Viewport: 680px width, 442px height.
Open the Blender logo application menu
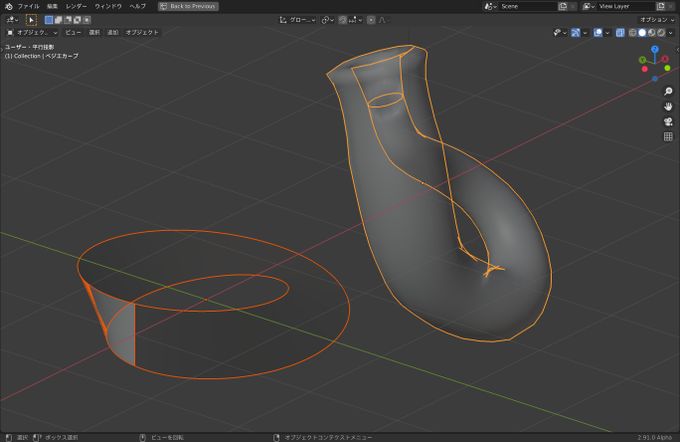pyautogui.click(x=8, y=7)
